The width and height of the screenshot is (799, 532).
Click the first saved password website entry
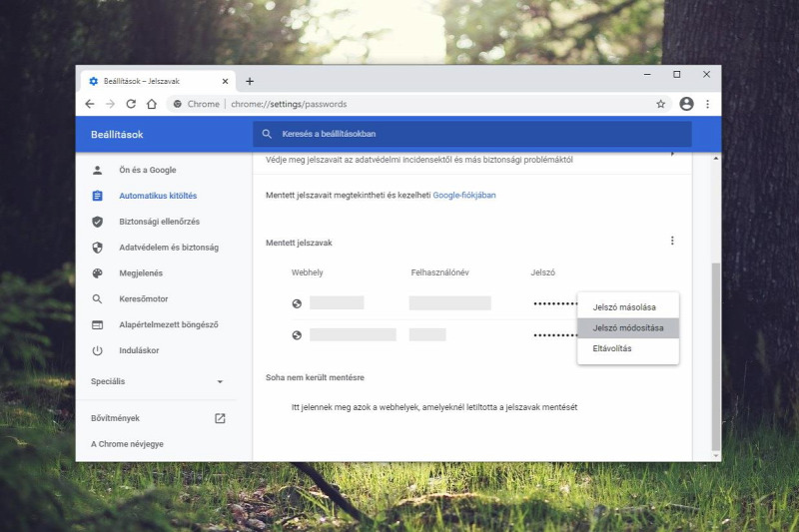pos(337,302)
